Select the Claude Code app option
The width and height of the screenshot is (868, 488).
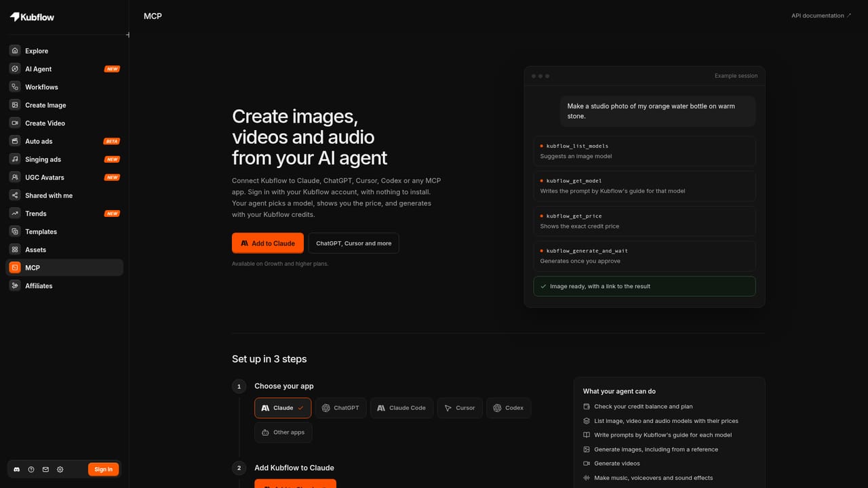point(401,408)
